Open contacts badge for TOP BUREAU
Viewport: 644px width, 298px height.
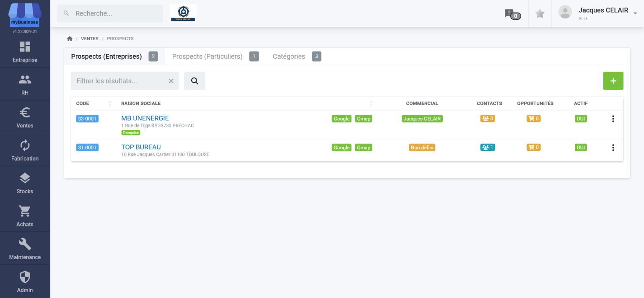tap(488, 148)
